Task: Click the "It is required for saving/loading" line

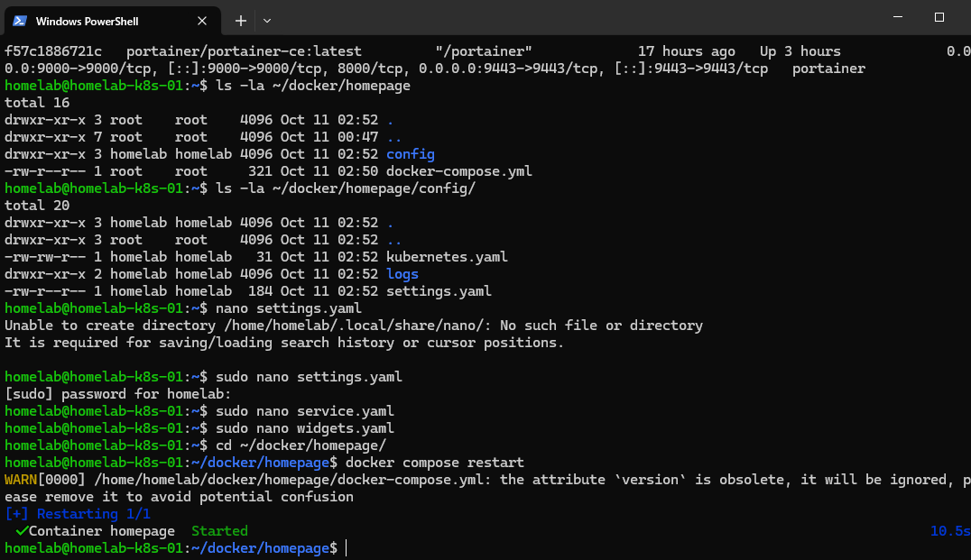Action: [x=284, y=343]
